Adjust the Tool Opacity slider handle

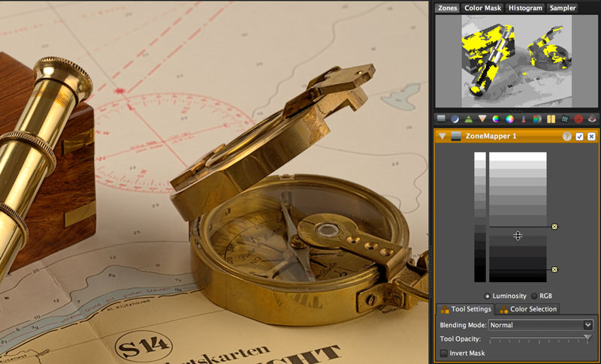tap(587, 338)
